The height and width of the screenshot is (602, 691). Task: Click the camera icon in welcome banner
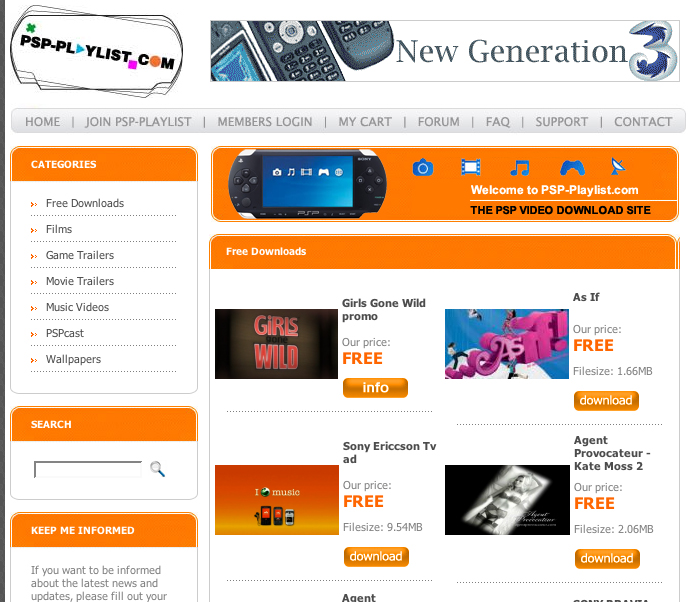(x=423, y=167)
